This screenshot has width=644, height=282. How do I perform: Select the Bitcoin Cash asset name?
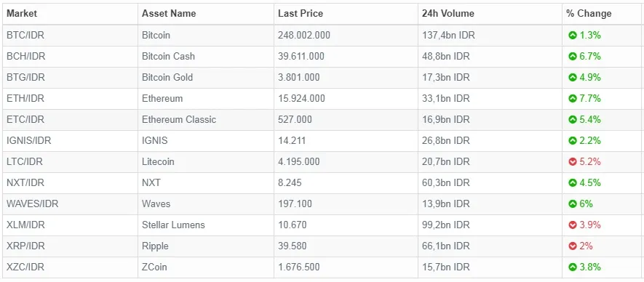tap(168, 56)
